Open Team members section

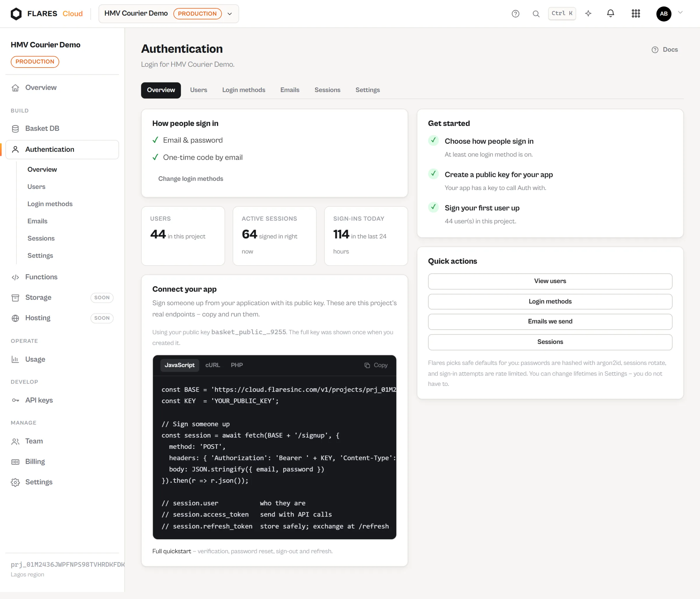click(x=62, y=441)
